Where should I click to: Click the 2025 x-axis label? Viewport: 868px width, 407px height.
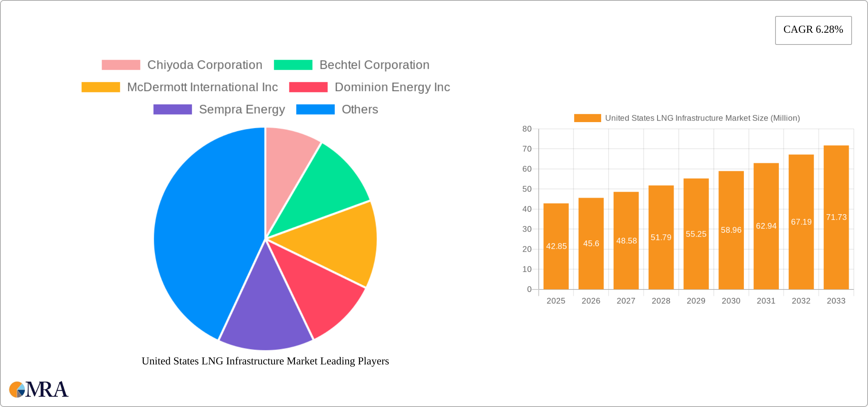pyautogui.click(x=556, y=301)
